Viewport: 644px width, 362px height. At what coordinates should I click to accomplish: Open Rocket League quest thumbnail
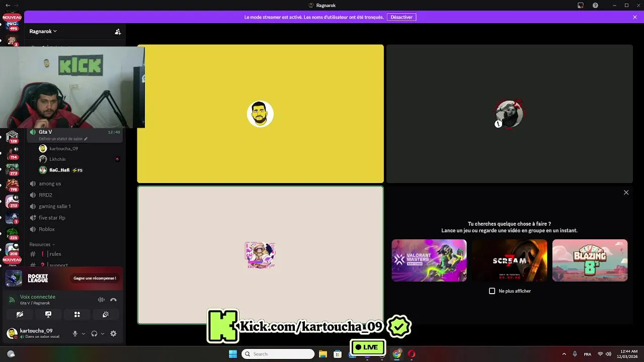tap(14, 278)
